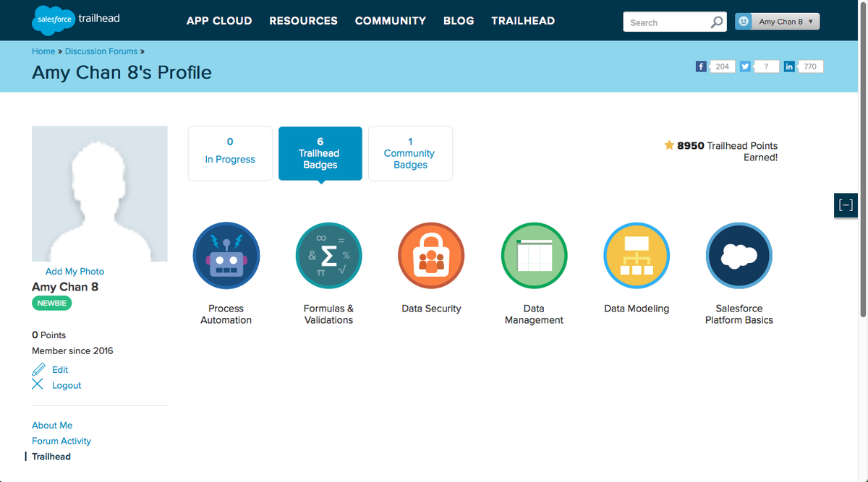Open the APP CLOUD menu

pyautogui.click(x=219, y=21)
